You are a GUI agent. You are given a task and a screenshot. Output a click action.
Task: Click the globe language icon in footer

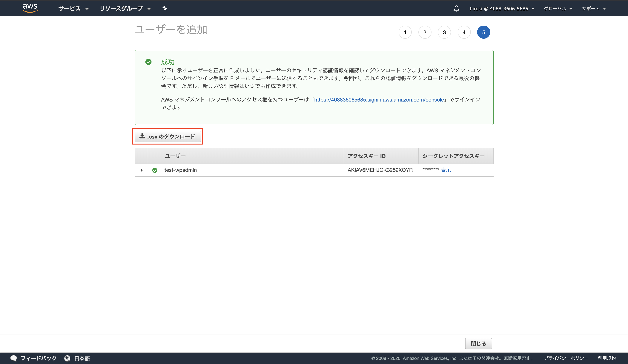click(x=67, y=358)
